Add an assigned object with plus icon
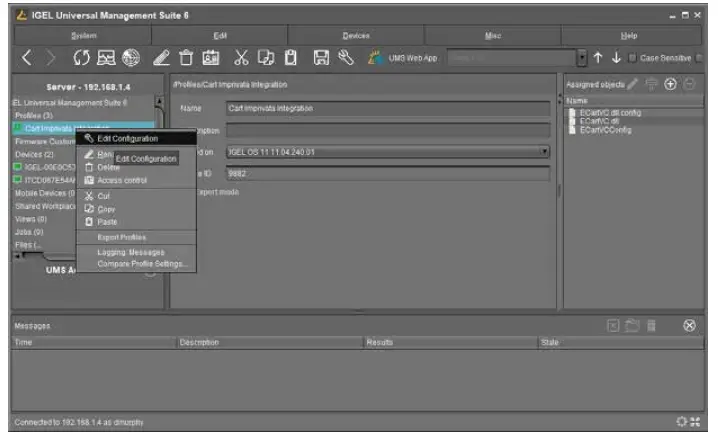This screenshot has width=718, height=443. coord(670,84)
